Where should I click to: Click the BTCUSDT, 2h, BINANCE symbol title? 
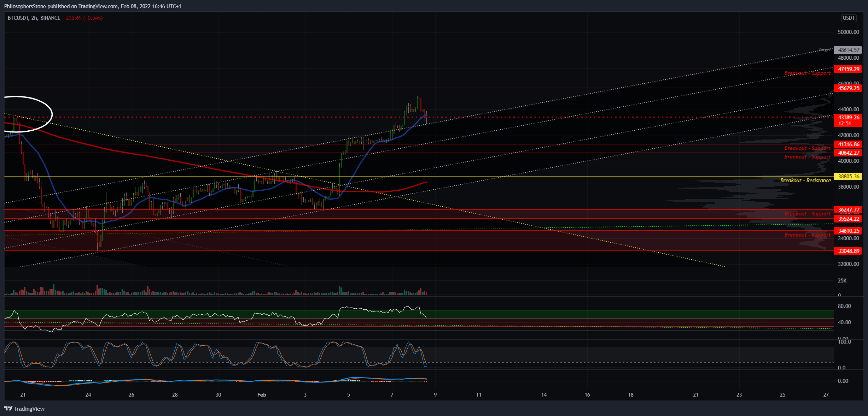pos(34,18)
